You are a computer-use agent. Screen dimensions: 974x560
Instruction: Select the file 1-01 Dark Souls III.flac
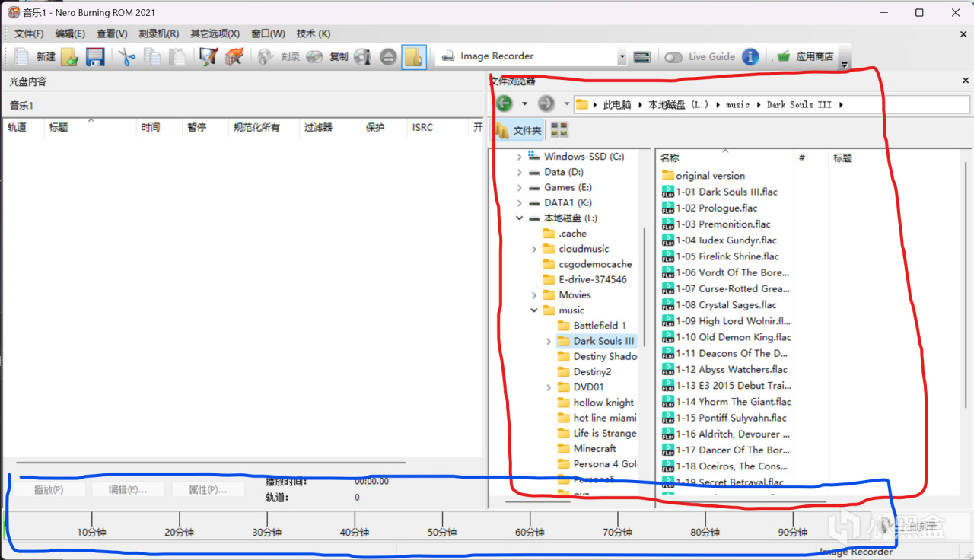720,192
